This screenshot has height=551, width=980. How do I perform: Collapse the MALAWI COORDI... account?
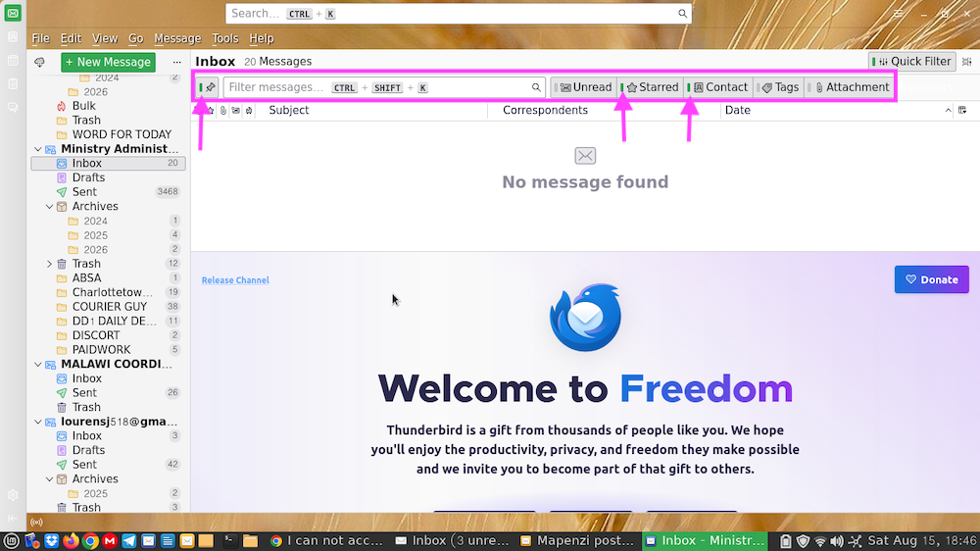click(x=38, y=365)
